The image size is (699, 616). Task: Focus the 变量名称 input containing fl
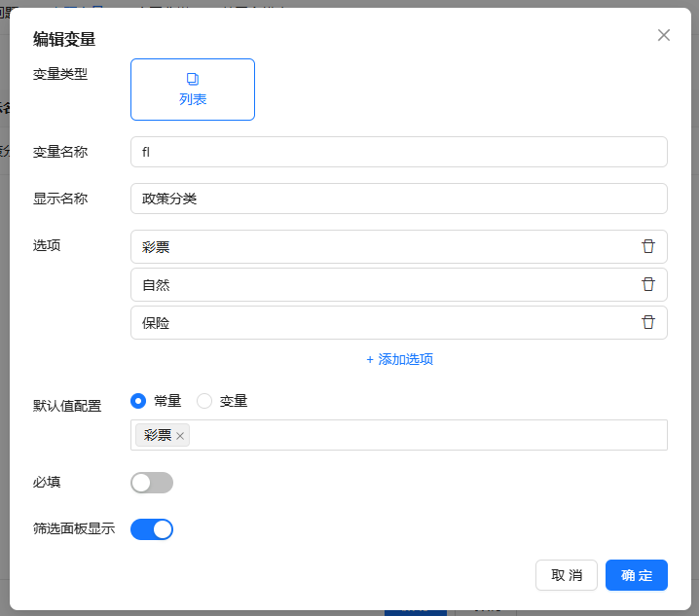398,152
